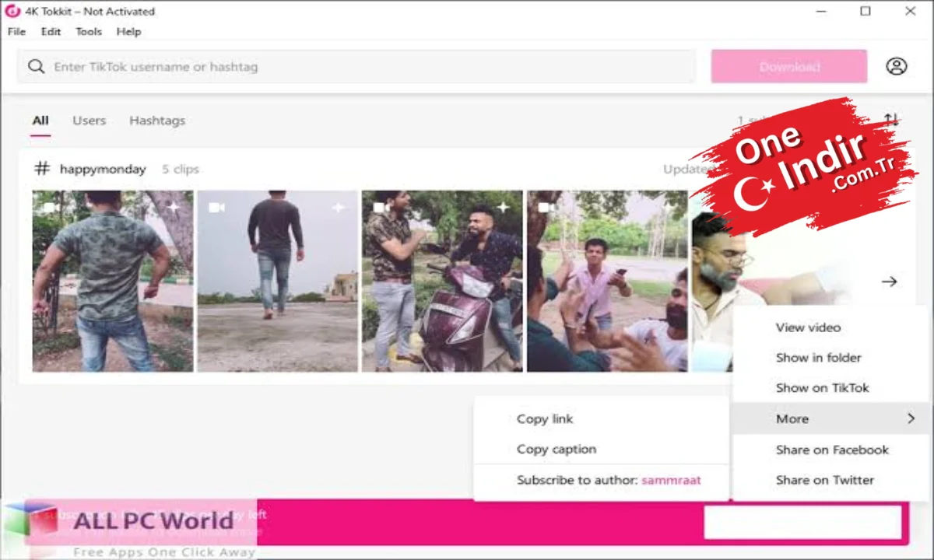Select Share on Twitter
This screenshot has height=560, width=934.
(832, 480)
